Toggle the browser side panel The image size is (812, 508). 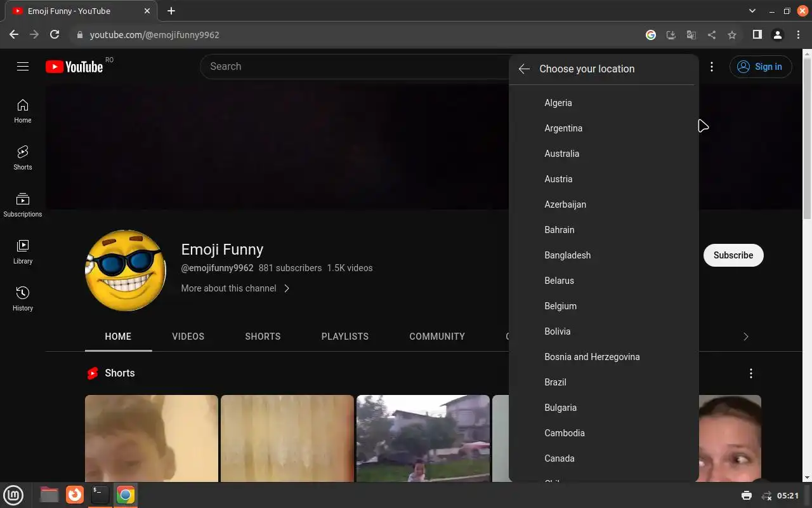pyautogui.click(x=757, y=35)
